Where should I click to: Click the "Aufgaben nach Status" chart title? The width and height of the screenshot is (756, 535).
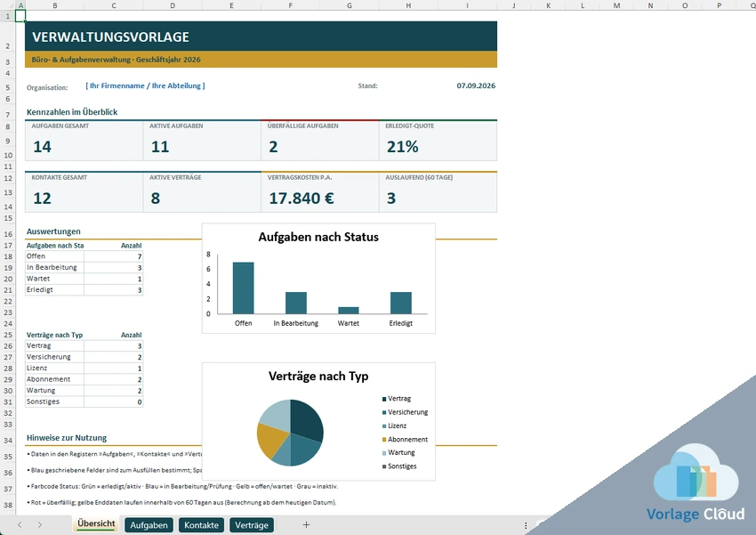click(x=318, y=237)
